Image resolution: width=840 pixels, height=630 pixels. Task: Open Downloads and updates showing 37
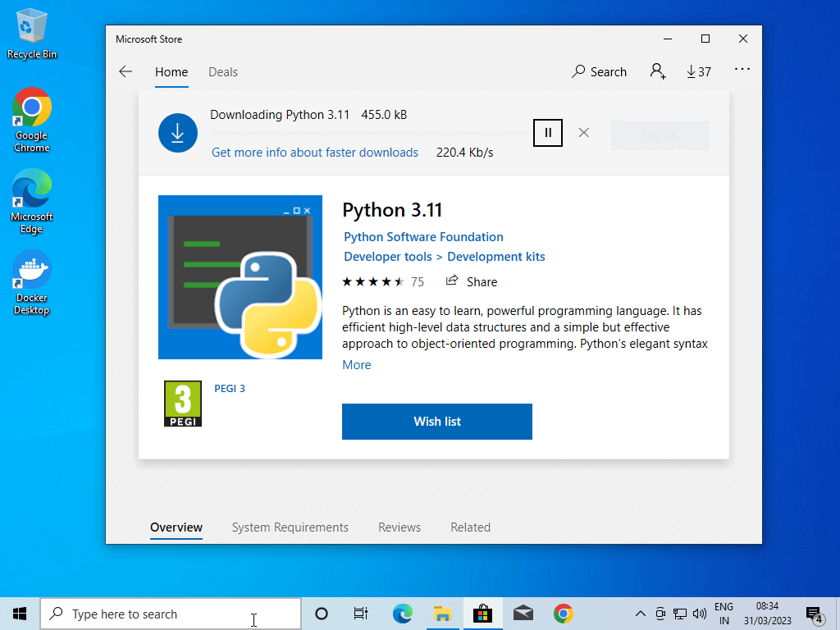point(699,72)
